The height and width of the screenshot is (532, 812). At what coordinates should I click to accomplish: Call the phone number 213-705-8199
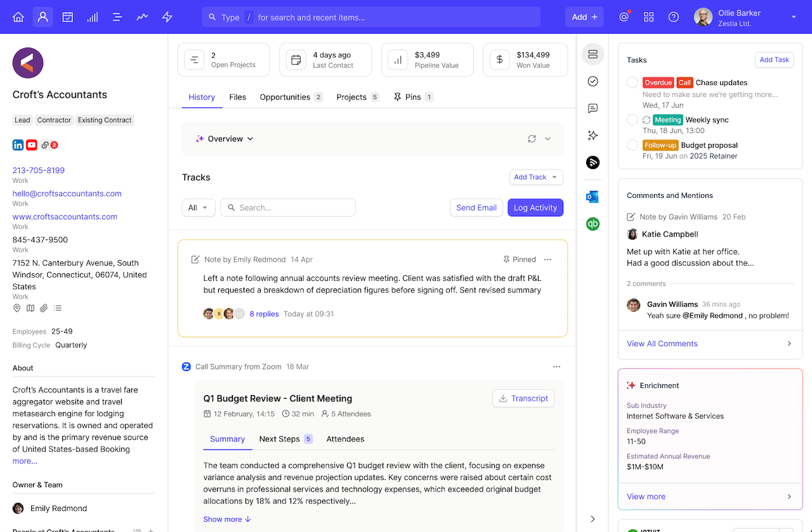pos(39,170)
